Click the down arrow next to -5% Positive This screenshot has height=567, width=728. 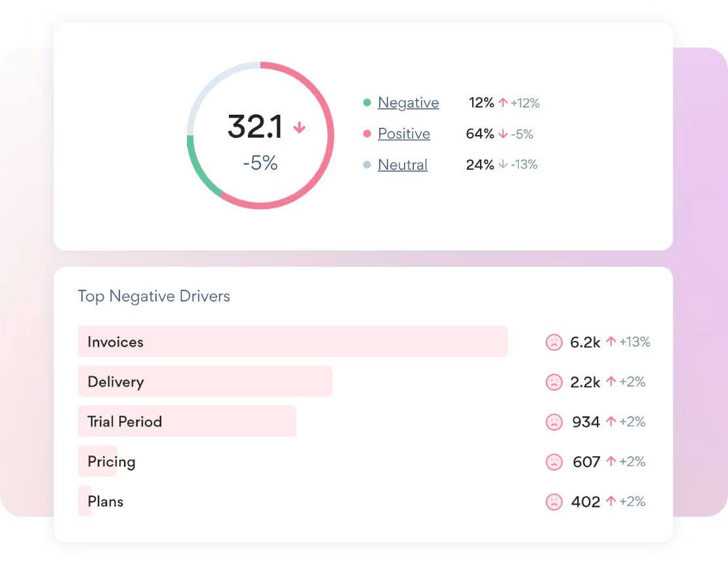pyautogui.click(x=503, y=134)
